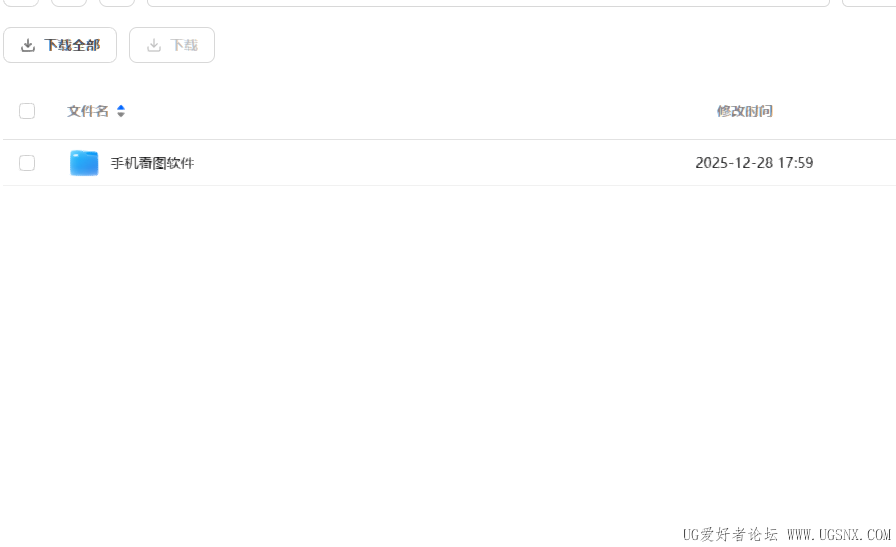The image size is (896, 547).
Task: Open the 手机看图软件 folder name link
Action: click(152, 163)
